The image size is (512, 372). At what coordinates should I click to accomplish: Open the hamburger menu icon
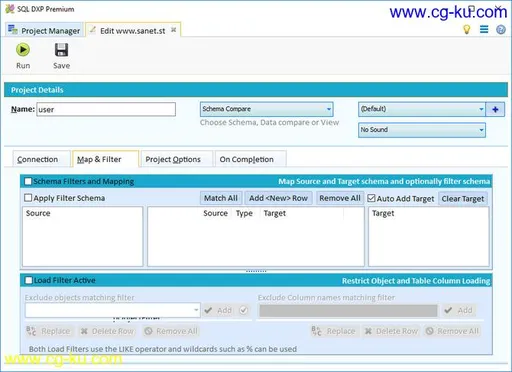point(484,30)
